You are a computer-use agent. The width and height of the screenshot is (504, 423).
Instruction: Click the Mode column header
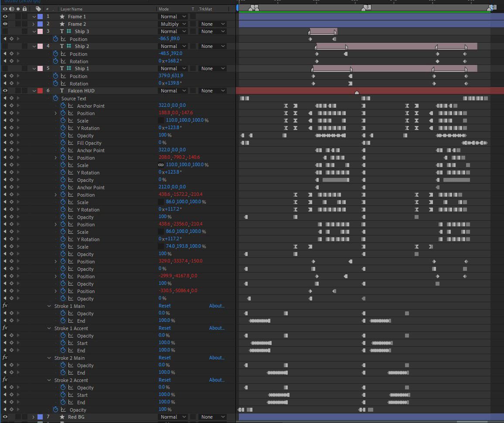click(163, 9)
